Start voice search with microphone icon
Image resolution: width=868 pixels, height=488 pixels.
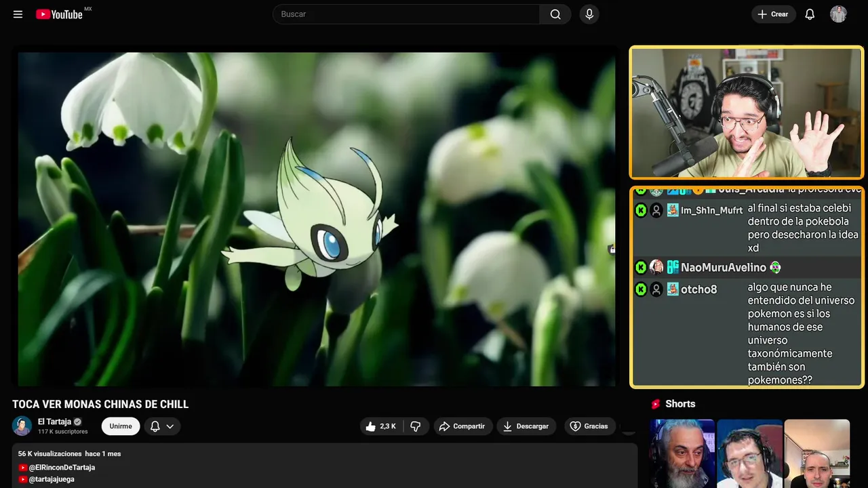(x=589, y=14)
